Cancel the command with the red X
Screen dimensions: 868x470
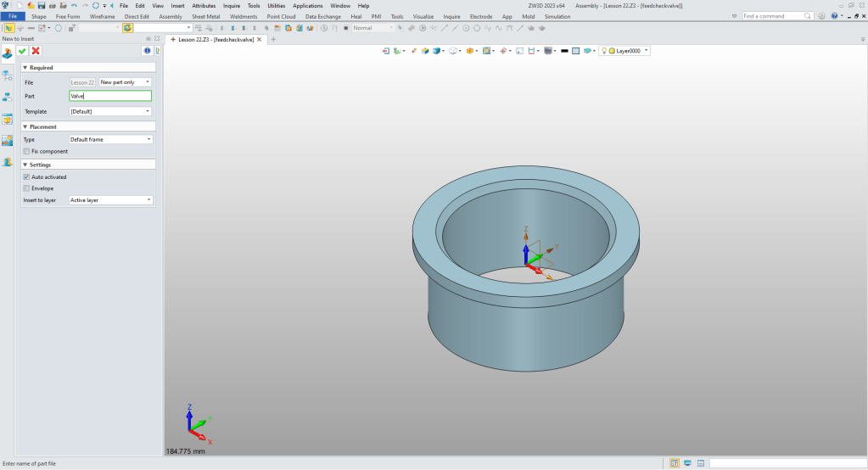tap(36, 51)
